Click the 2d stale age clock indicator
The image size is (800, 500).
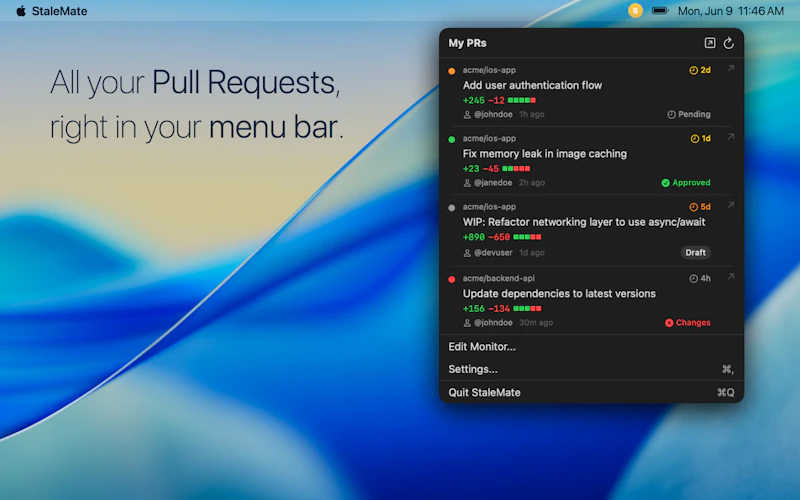click(x=699, y=70)
